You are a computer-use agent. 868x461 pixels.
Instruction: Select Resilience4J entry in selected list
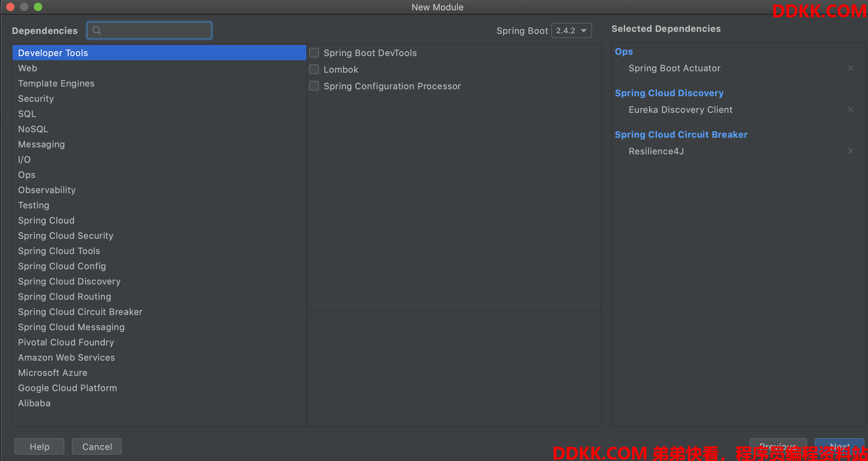656,151
